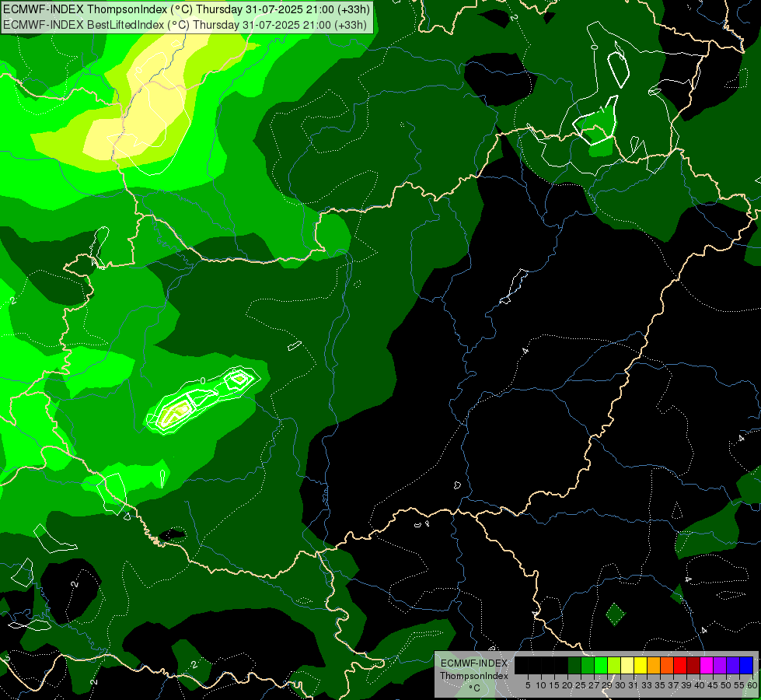Click the lime 29–30 legend swatch
Viewport: 761px width, 700px height.
click(x=614, y=665)
